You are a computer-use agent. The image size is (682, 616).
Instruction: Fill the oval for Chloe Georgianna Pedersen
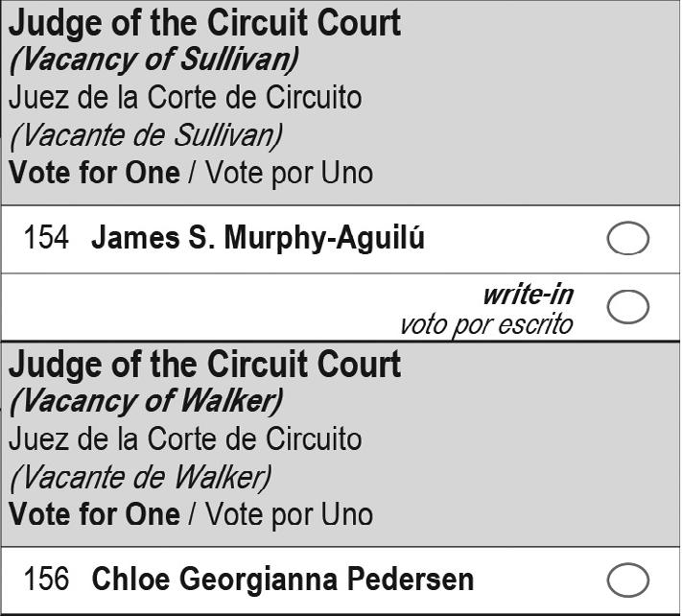(628, 580)
